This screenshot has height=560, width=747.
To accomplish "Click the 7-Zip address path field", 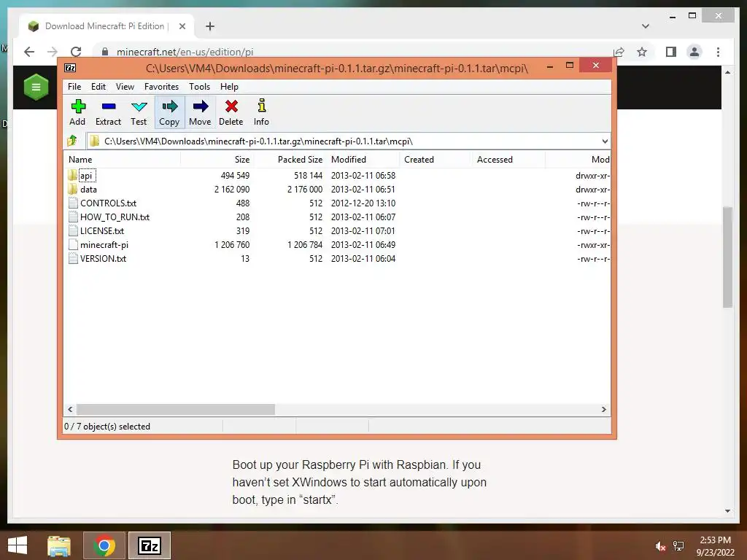I will (x=348, y=141).
